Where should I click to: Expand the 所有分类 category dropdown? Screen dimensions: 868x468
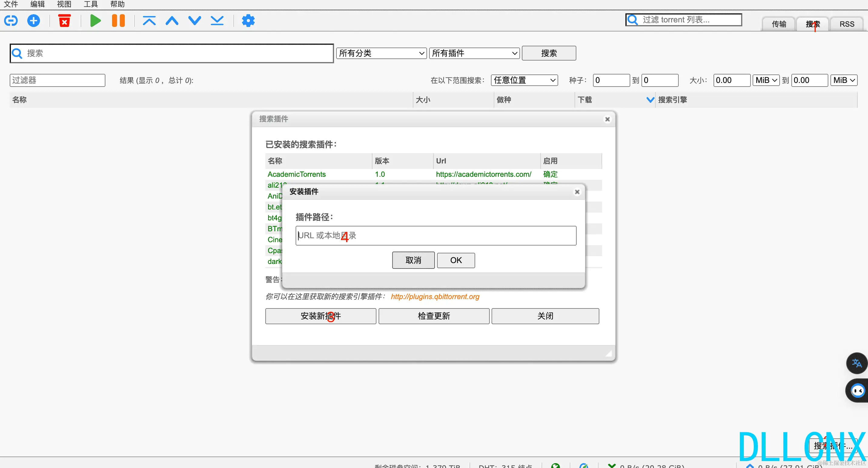[x=381, y=53]
